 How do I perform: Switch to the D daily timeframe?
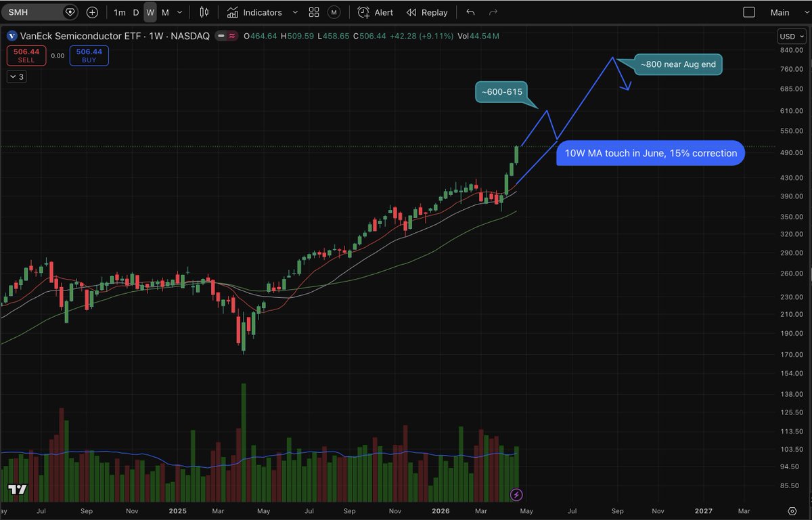tap(136, 12)
